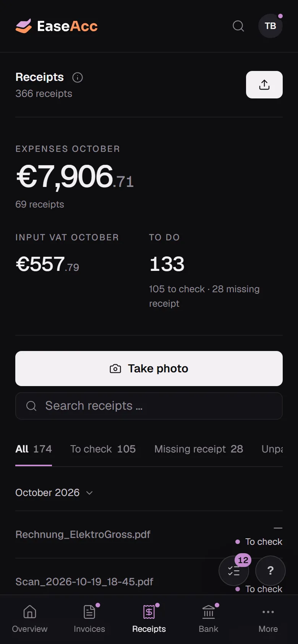Screen dimensions: 298x644
Task: Open the TB profile avatar
Action: tap(270, 26)
